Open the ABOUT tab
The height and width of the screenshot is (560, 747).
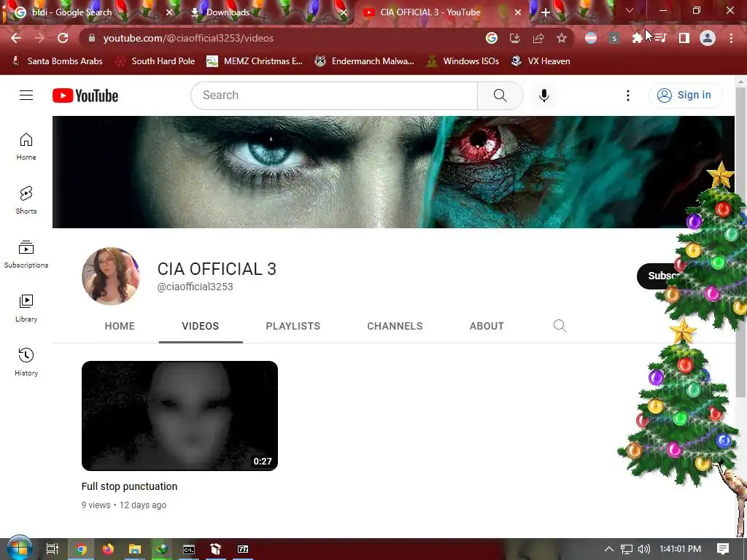click(487, 326)
